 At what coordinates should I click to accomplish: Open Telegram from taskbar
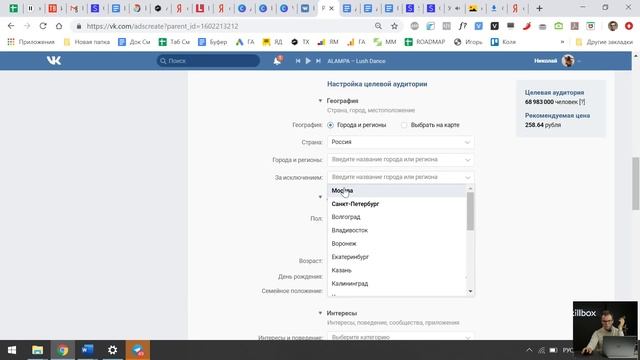[138, 350]
